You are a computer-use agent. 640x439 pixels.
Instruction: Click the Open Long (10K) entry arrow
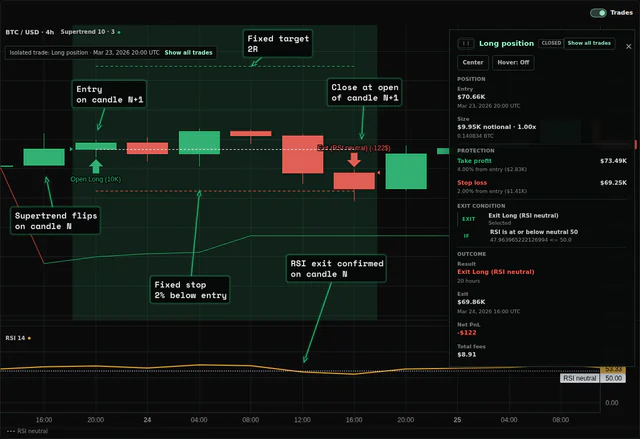tap(96, 166)
